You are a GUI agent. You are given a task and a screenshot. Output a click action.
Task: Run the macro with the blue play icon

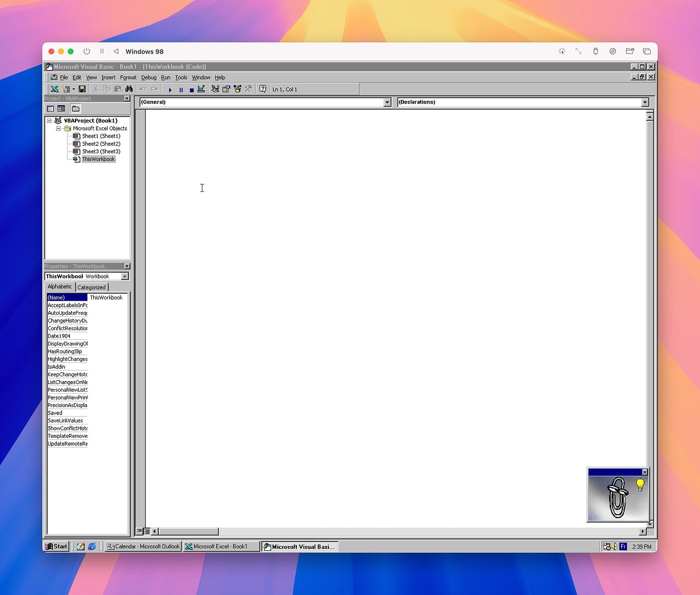point(170,90)
